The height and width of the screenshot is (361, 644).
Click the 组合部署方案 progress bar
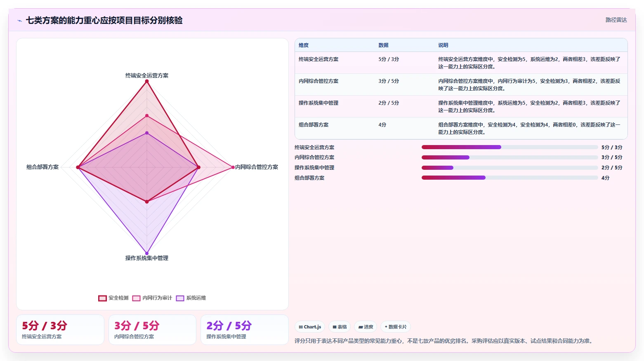[510, 178]
